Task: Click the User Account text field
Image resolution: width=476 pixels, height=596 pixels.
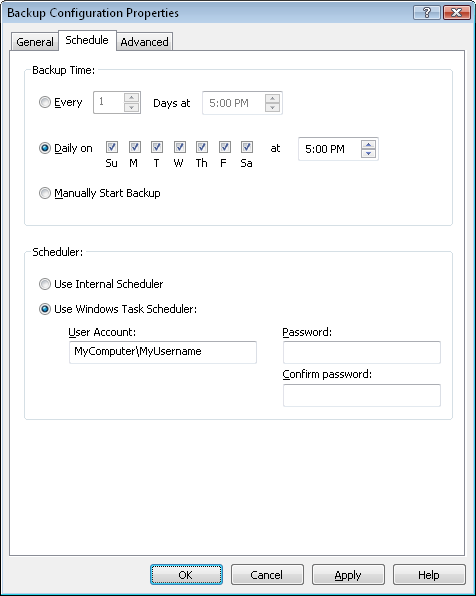Action: [x=163, y=352]
